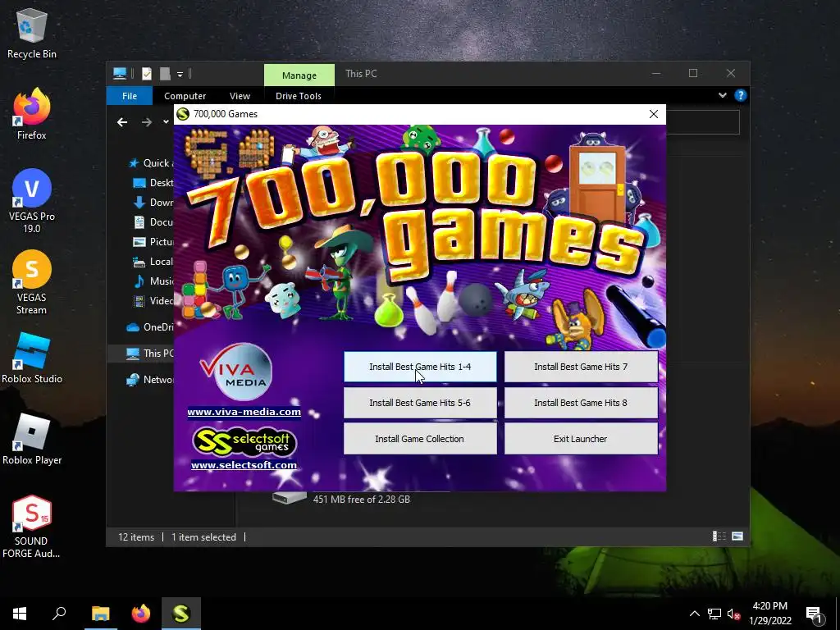Select Network in navigation pane
Screen dimensions: 840x630
[x=149, y=379]
